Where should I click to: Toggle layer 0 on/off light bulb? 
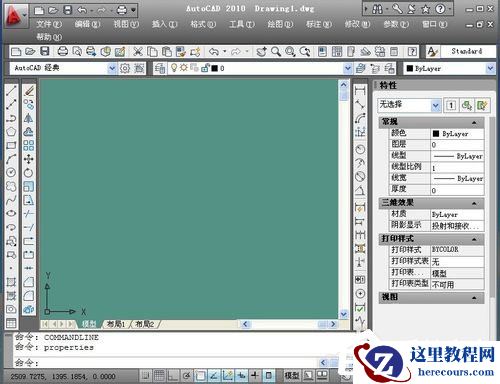[174, 68]
